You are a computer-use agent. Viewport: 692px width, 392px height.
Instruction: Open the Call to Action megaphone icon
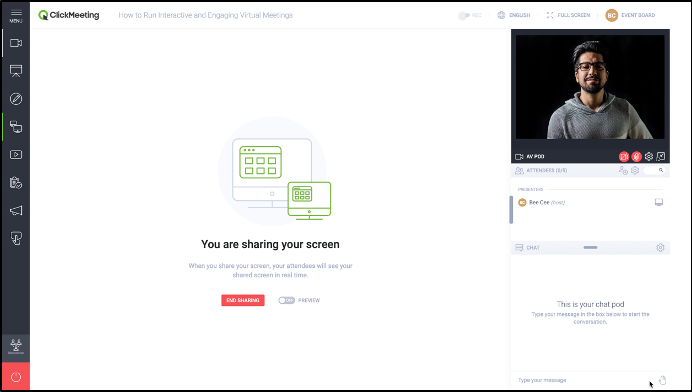pyautogui.click(x=16, y=211)
